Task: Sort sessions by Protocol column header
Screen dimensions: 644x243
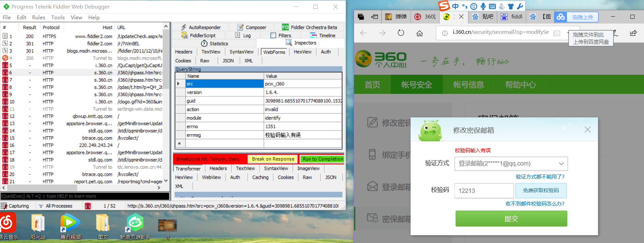Action: pos(51,27)
